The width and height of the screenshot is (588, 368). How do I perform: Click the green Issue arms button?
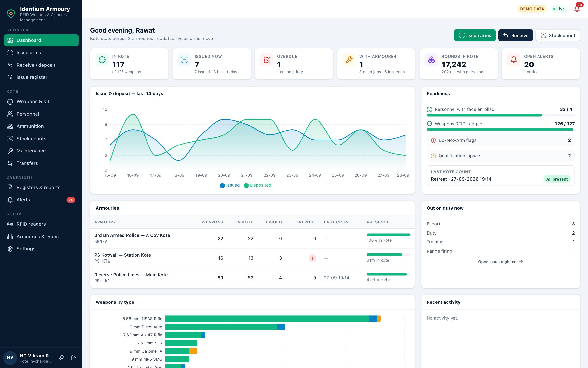pos(475,35)
